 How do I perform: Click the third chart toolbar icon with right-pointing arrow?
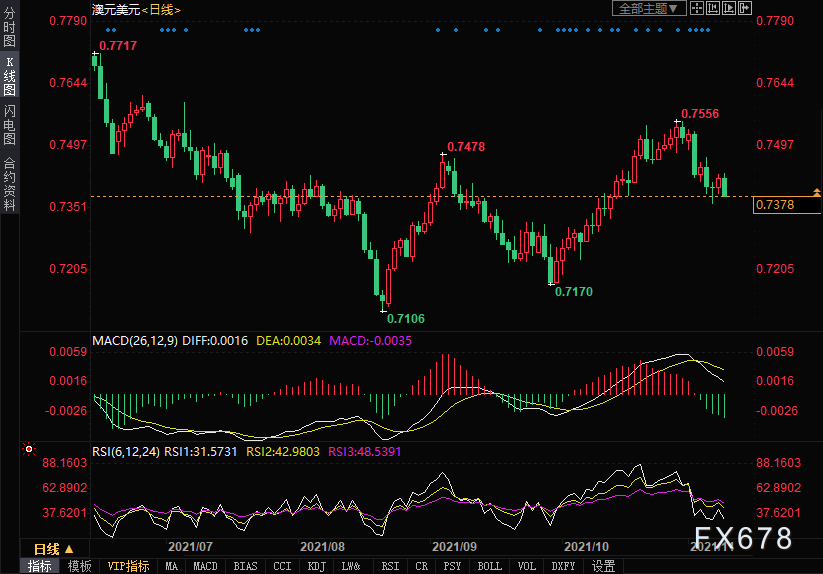point(727,8)
